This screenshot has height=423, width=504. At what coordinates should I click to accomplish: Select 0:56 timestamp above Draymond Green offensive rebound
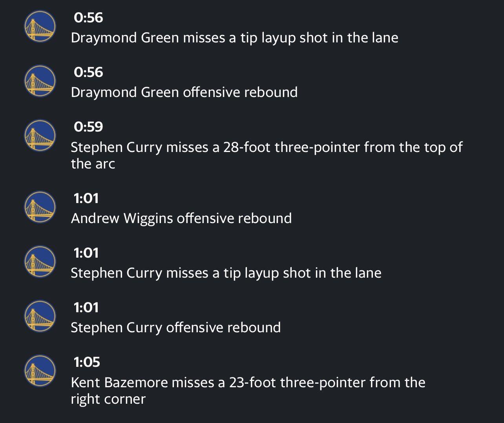(88, 72)
